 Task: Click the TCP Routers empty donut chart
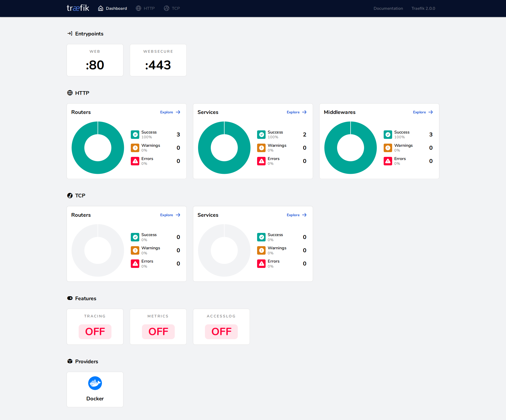click(x=98, y=250)
